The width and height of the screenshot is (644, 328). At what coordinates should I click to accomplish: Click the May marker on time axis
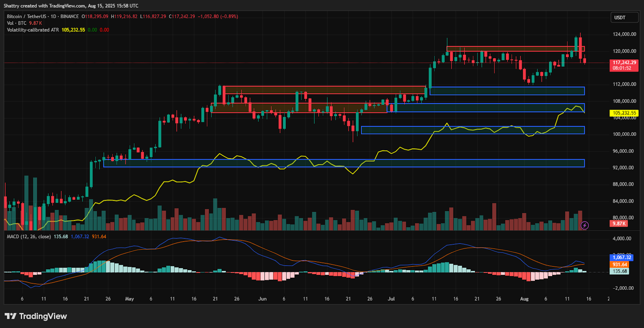point(130,299)
